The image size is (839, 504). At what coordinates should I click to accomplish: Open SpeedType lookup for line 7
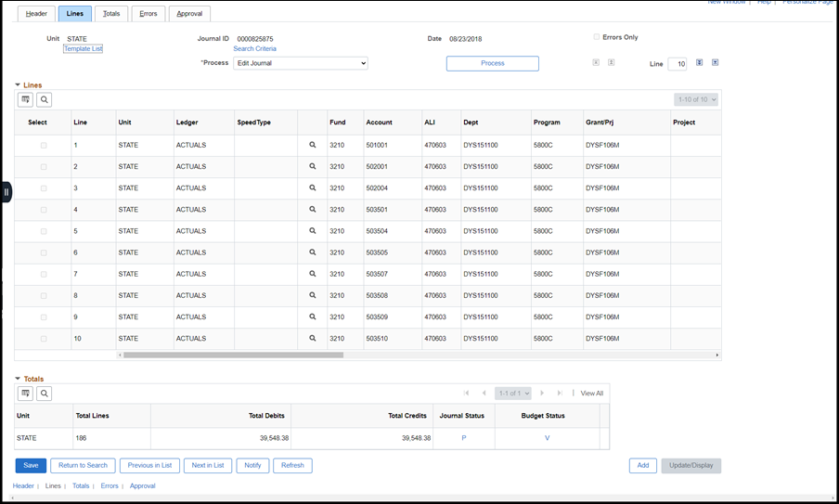pos(313,274)
